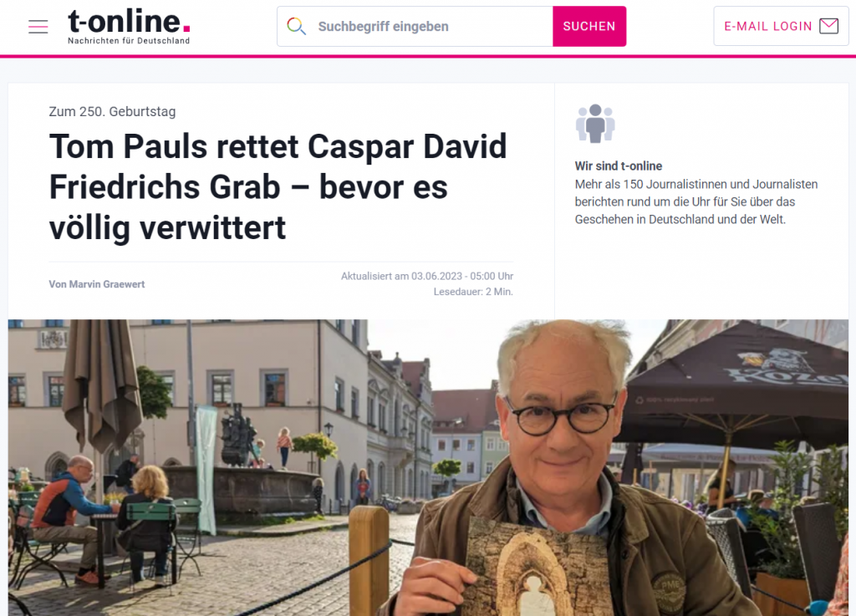
Task: Focus the 'Suchbegriff eingeben' search field
Action: point(415,26)
